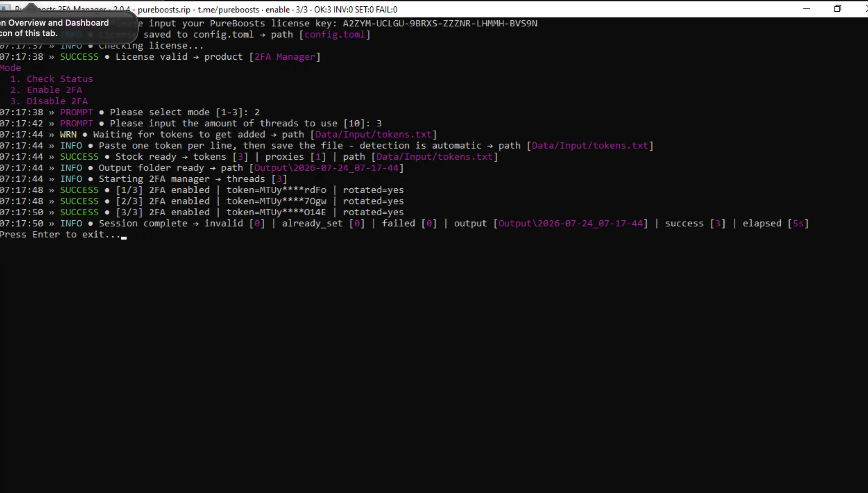Click the 2FA Manager product label
The image size is (868, 493).
[284, 57]
